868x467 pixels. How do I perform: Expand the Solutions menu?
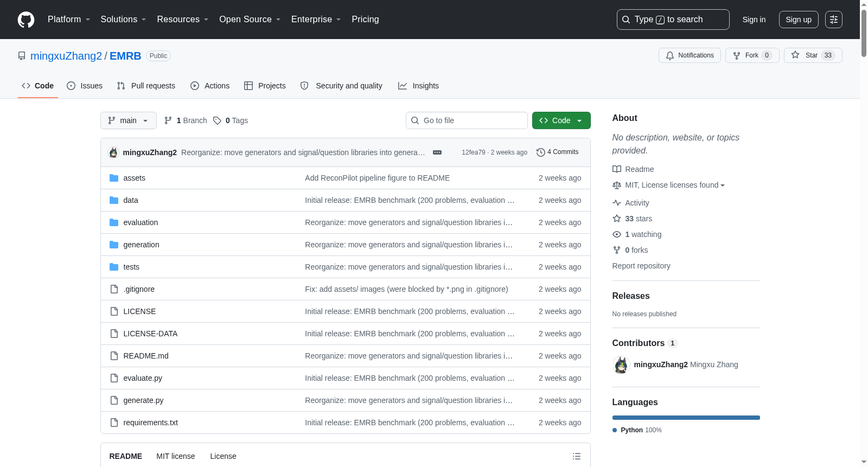pyautogui.click(x=123, y=20)
